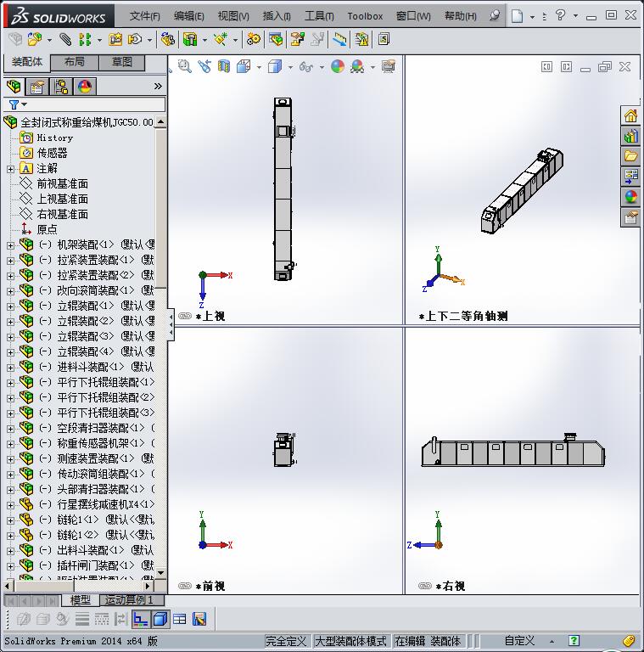
Task: Expand the 链轮1<1> tree node
Action: pyautogui.click(x=10, y=520)
